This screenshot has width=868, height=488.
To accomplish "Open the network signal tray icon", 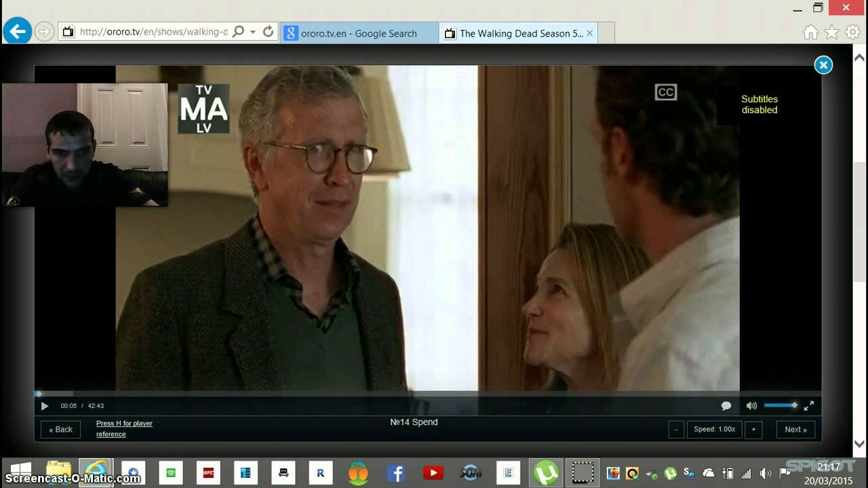I will click(747, 473).
